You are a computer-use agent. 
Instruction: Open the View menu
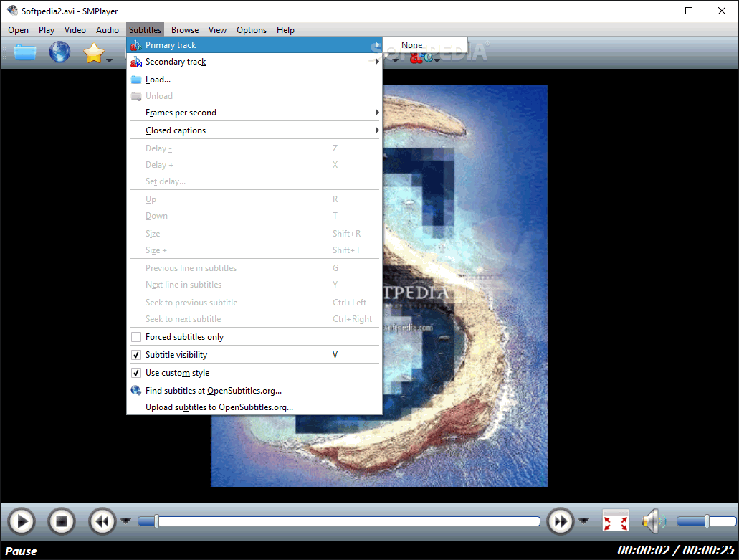point(217,30)
